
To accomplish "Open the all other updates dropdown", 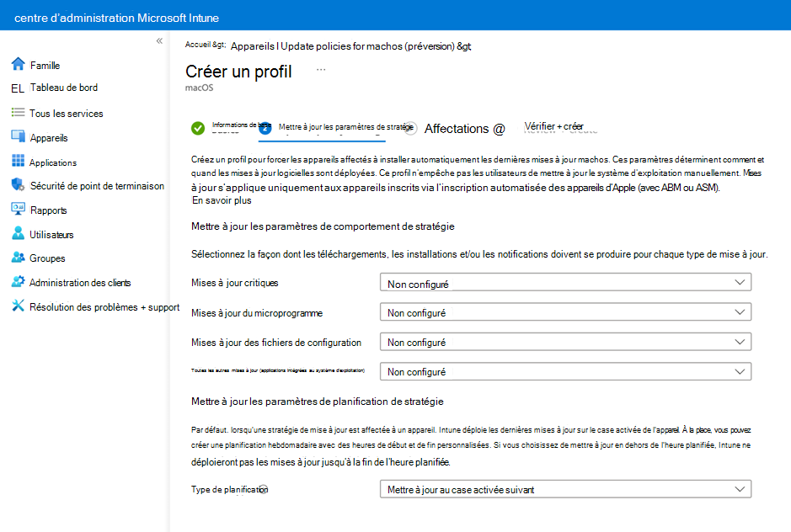I will (x=565, y=371).
